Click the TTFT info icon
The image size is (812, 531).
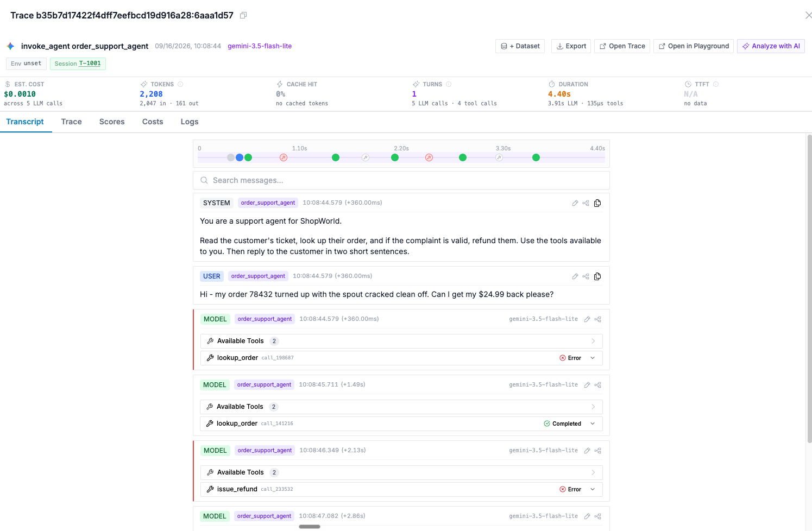[x=716, y=84]
